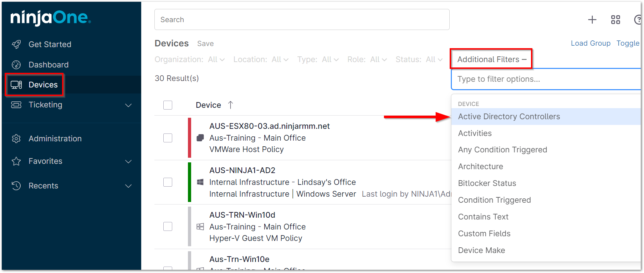Viewport: 644px width, 273px height.
Task: Click the Load Group link
Action: [591, 43]
